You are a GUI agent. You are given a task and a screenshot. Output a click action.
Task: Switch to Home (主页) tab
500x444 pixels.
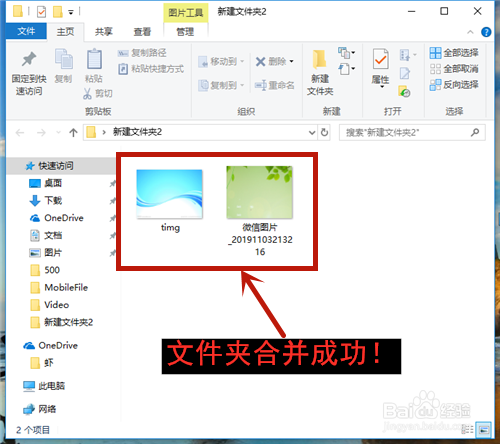[x=65, y=32]
